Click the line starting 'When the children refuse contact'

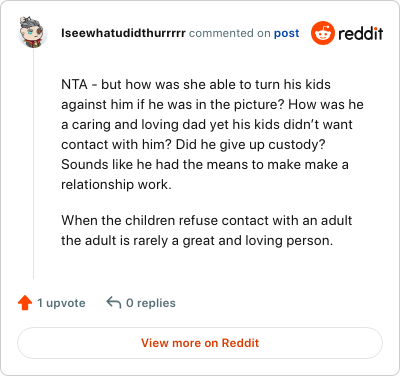(207, 220)
